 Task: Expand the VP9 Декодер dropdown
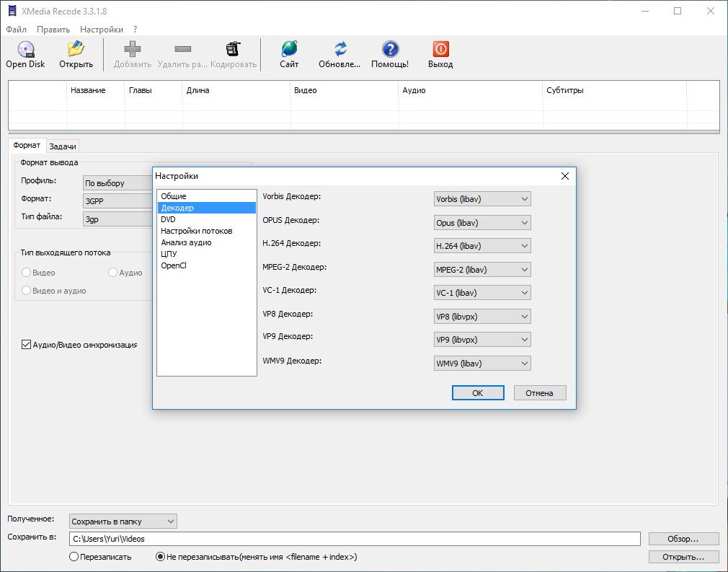point(482,340)
